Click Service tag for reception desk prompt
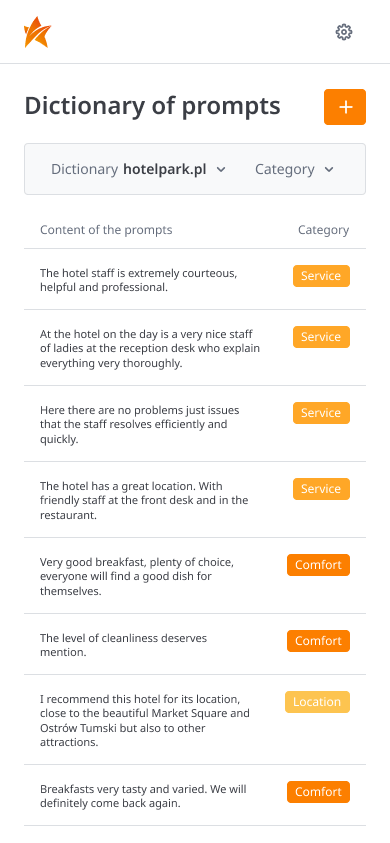Viewport: 390px width, 843px height. pyautogui.click(x=321, y=337)
